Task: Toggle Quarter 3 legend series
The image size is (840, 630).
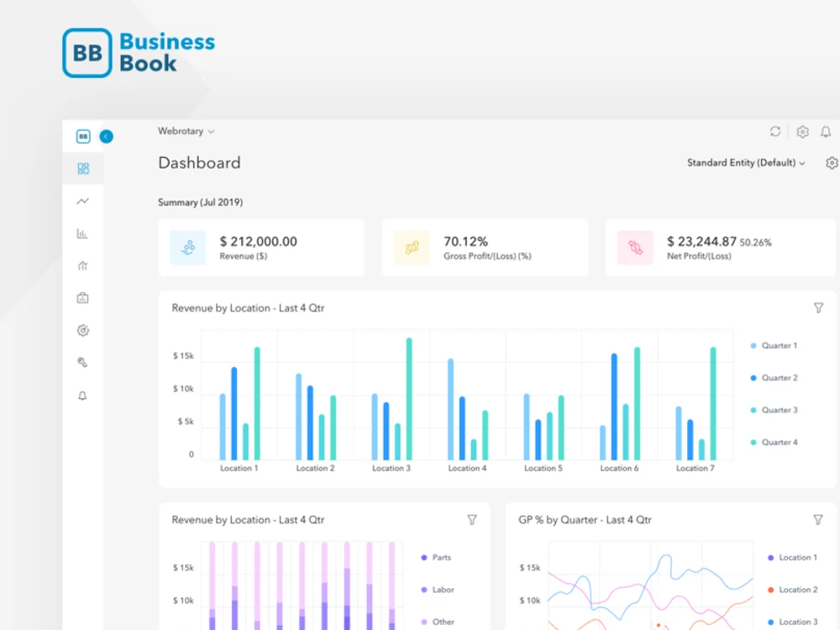Action: [774, 410]
